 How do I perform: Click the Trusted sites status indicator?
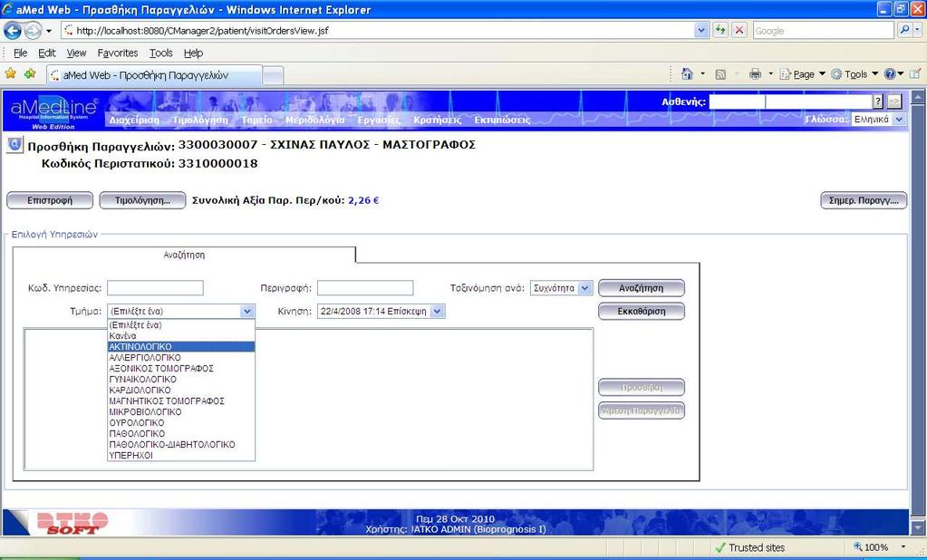click(x=749, y=547)
